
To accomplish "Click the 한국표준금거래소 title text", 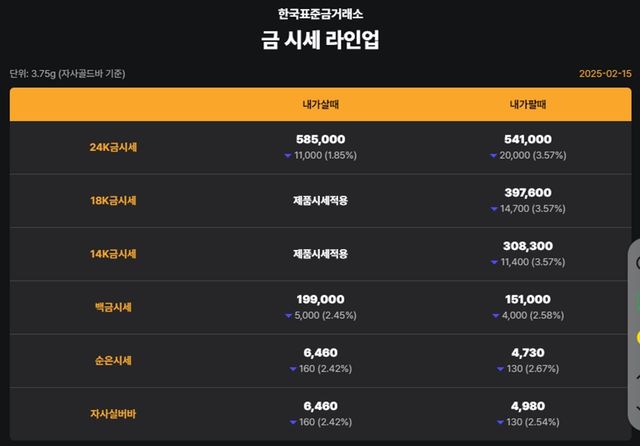I will 320,14.
